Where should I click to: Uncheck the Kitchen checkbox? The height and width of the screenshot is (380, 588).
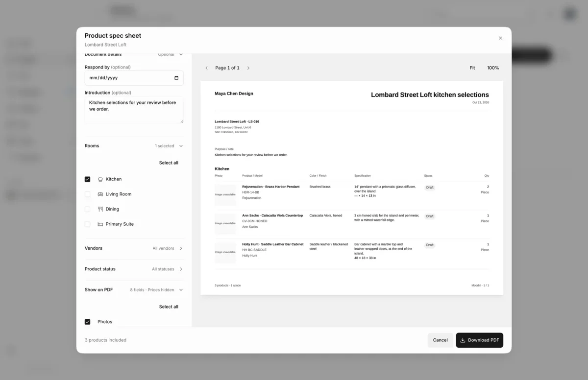tap(88, 179)
